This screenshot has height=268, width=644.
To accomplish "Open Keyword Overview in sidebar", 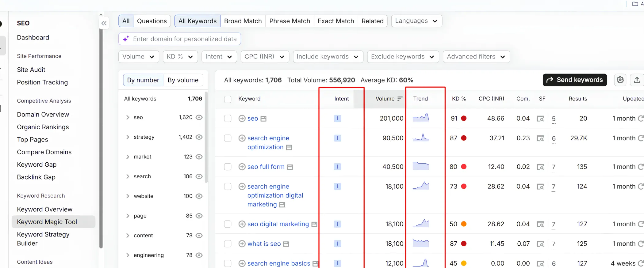I will [x=44, y=209].
